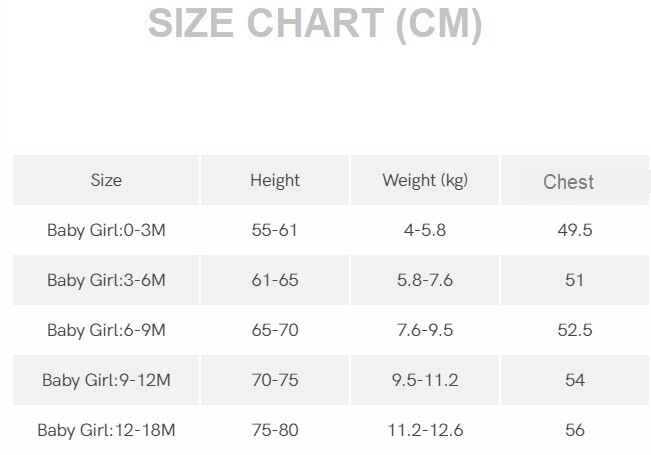Image resolution: width=651 pixels, height=455 pixels.
Task: Click the 11.2-12.6 weight value
Action: click(x=425, y=430)
